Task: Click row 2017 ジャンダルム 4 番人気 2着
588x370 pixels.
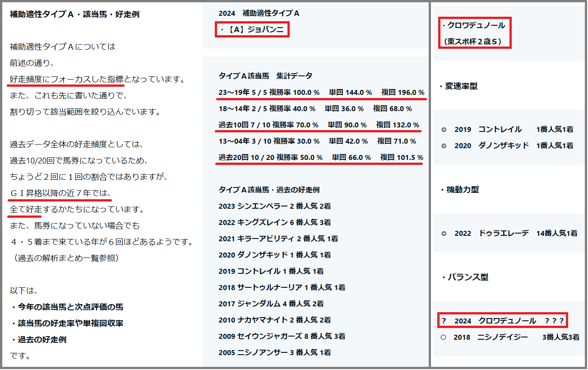Action: tap(271, 304)
